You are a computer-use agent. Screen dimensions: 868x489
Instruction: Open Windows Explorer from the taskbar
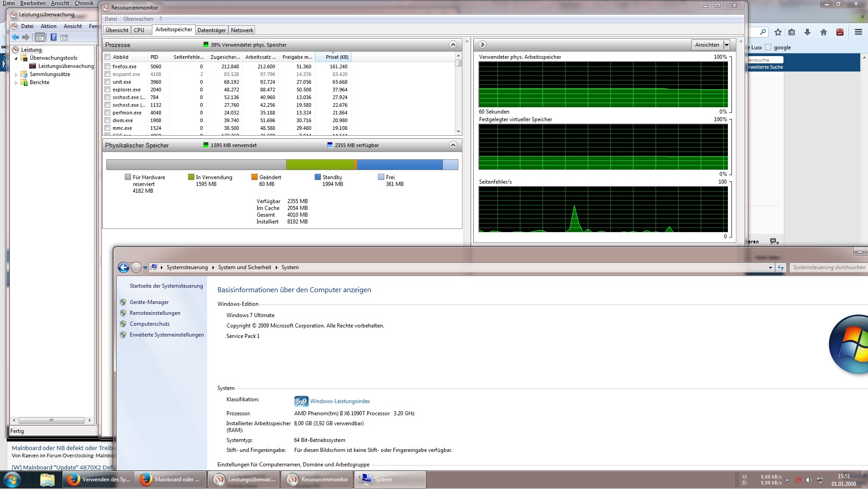[47, 480]
